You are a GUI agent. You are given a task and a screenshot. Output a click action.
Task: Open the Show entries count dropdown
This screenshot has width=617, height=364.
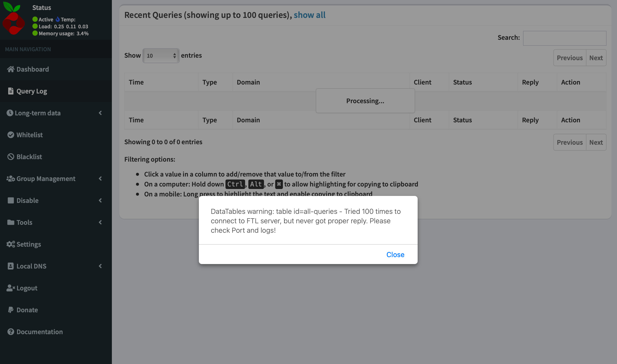click(x=161, y=56)
